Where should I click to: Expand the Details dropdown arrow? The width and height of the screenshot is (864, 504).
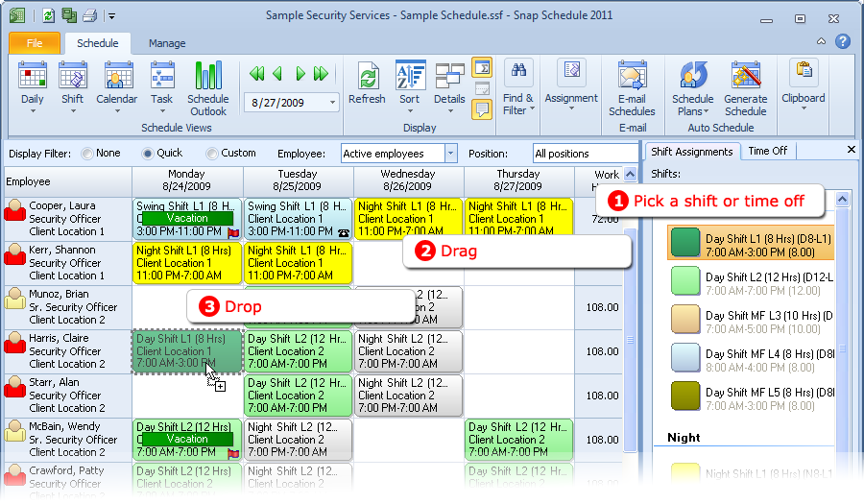(x=449, y=111)
